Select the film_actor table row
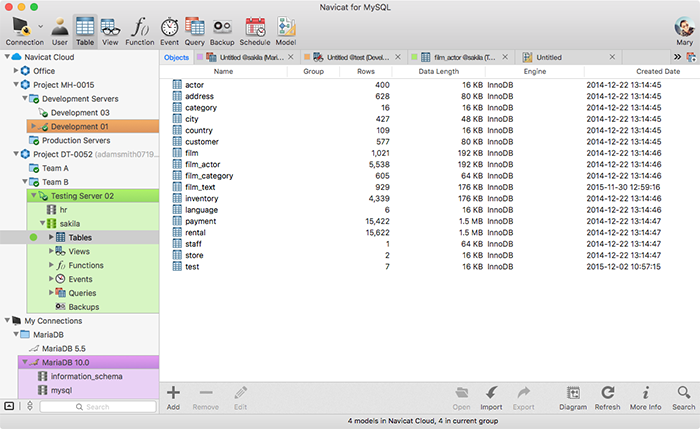 pos(429,164)
